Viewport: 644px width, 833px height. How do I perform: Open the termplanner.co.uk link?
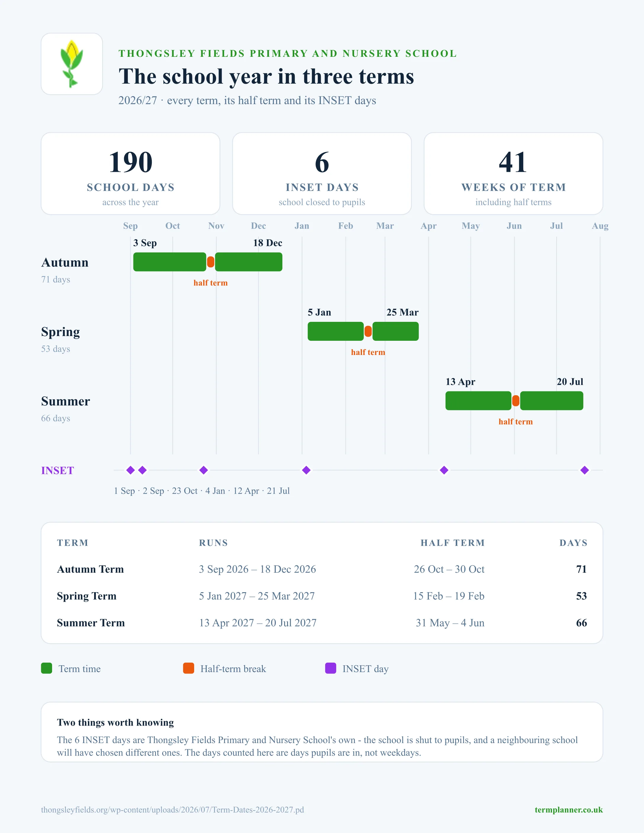coord(569,810)
